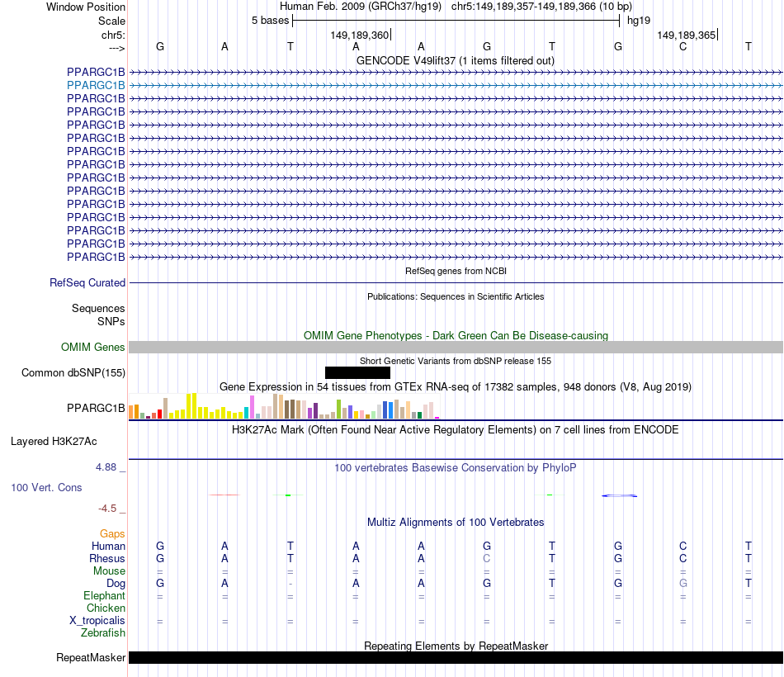Click the faded gray C in Rhesus row

click(487, 558)
